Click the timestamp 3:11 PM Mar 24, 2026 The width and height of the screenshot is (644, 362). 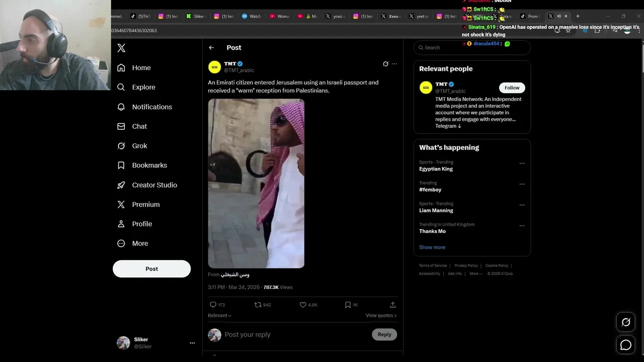tap(233, 287)
